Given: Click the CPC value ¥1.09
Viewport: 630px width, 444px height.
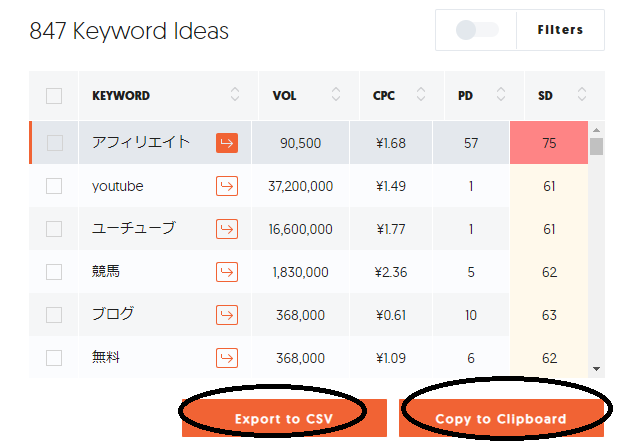Looking at the screenshot, I should click(391, 358).
